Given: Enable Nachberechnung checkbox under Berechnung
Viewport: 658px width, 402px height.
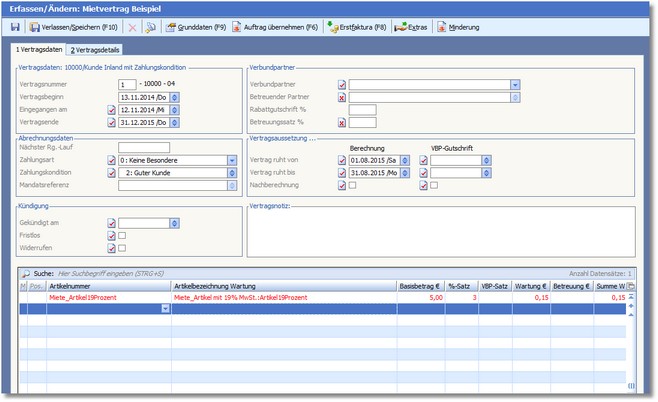Looking at the screenshot, I should tap(353, 185).
